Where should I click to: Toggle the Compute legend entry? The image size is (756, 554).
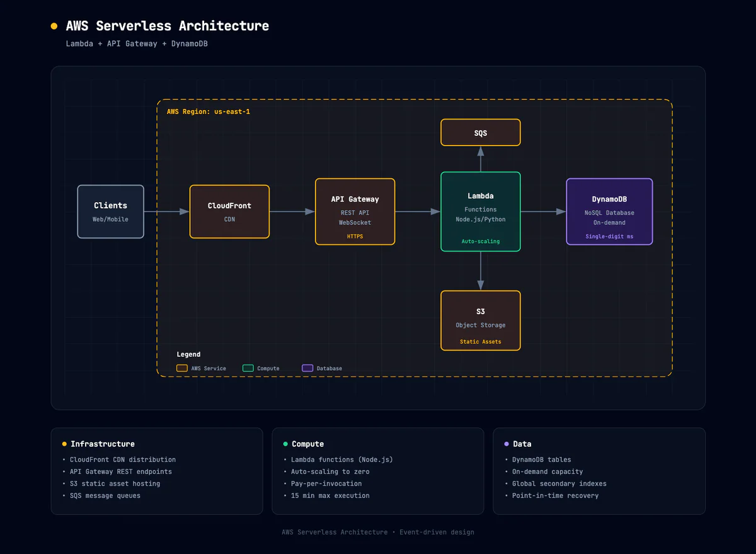coord(261,368)
